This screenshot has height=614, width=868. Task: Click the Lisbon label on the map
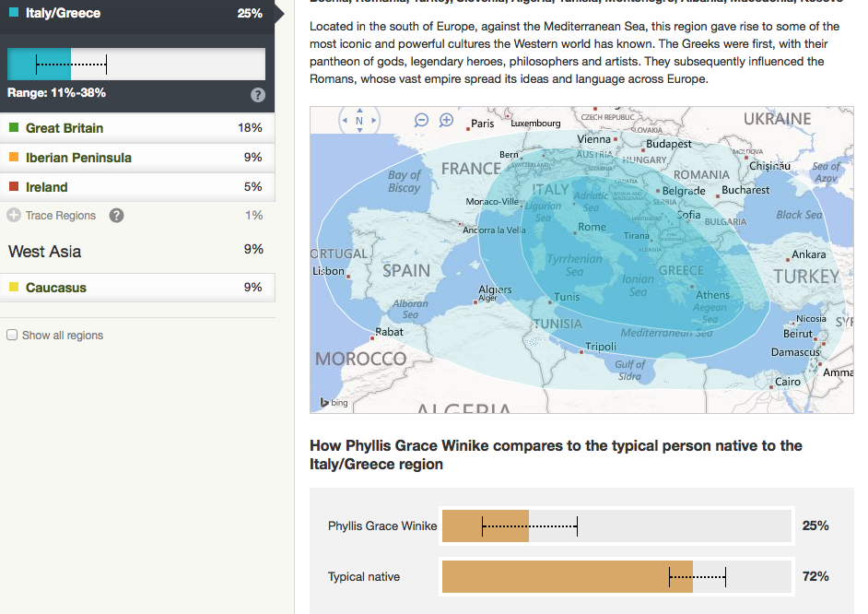(x=328, y=271)
